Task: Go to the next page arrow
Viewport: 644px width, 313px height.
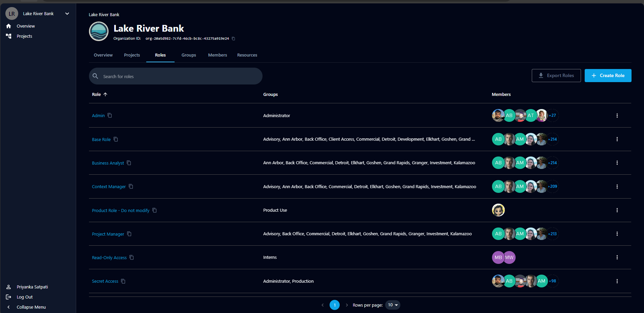Action: coord(347,305)
